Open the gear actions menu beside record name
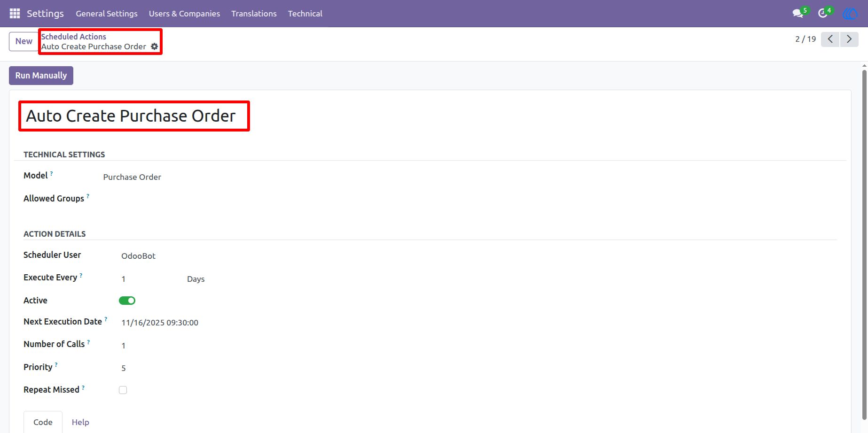Screen dimensions: 868x433 pos(154,46)
